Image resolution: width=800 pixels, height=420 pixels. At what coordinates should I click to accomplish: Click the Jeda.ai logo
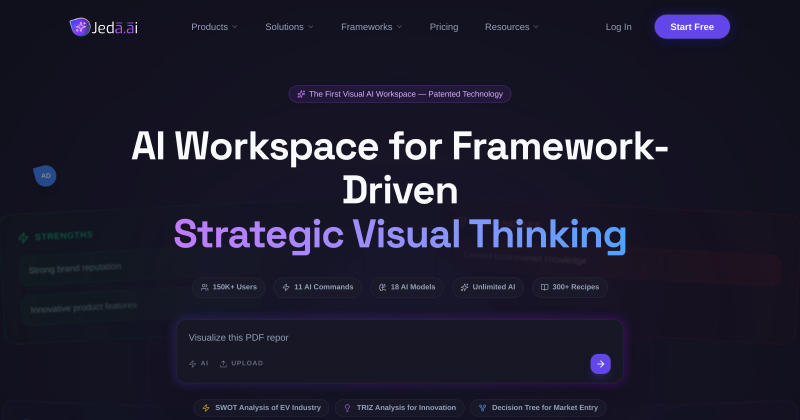pyautogui.click(x=104, y=27)
